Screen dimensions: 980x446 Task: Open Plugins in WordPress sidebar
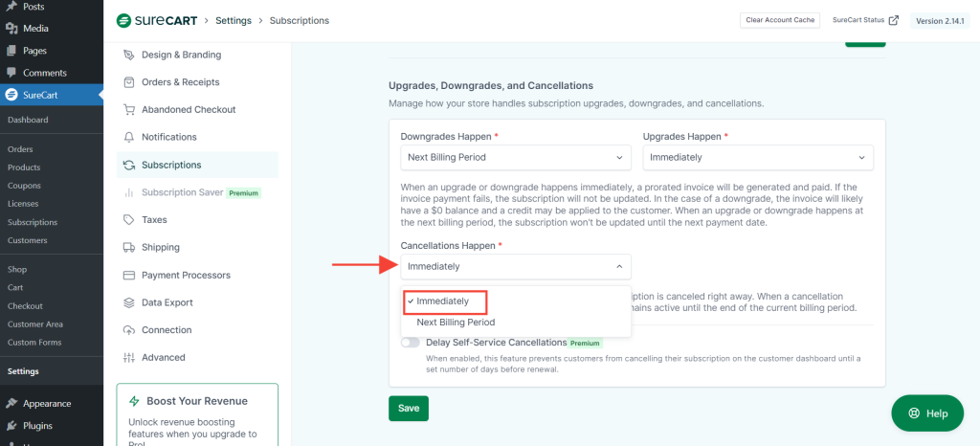pyautogui.click(x=37, y=426)
